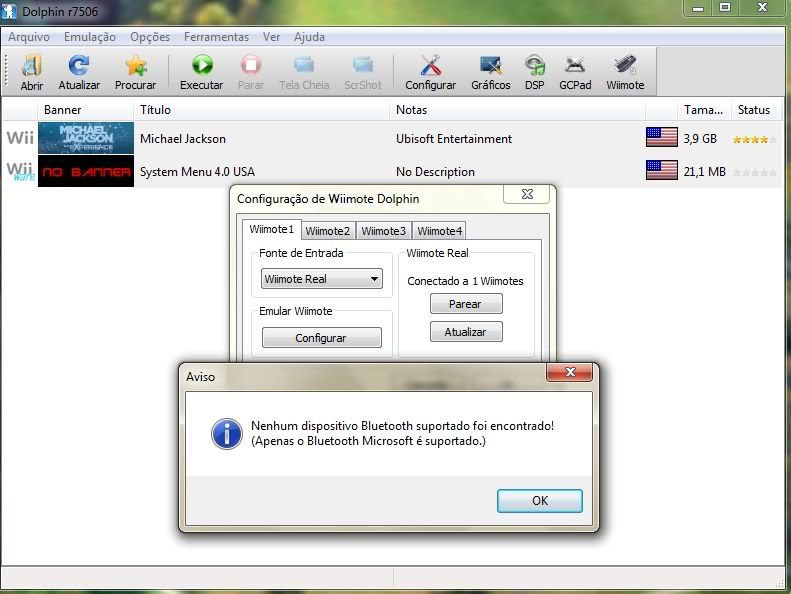Expand the Fonte de Entrada dropdown
791x594 pixels.
(321, 280)
